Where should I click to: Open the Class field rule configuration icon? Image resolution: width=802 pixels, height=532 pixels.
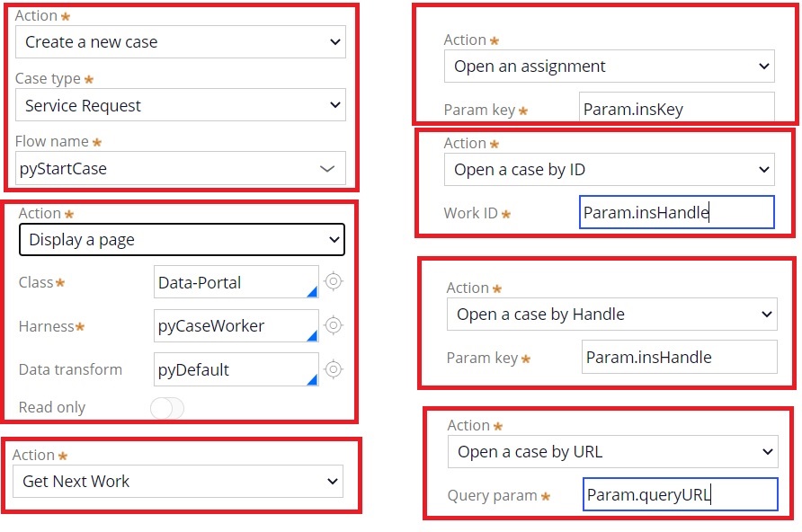pos(333,281)
